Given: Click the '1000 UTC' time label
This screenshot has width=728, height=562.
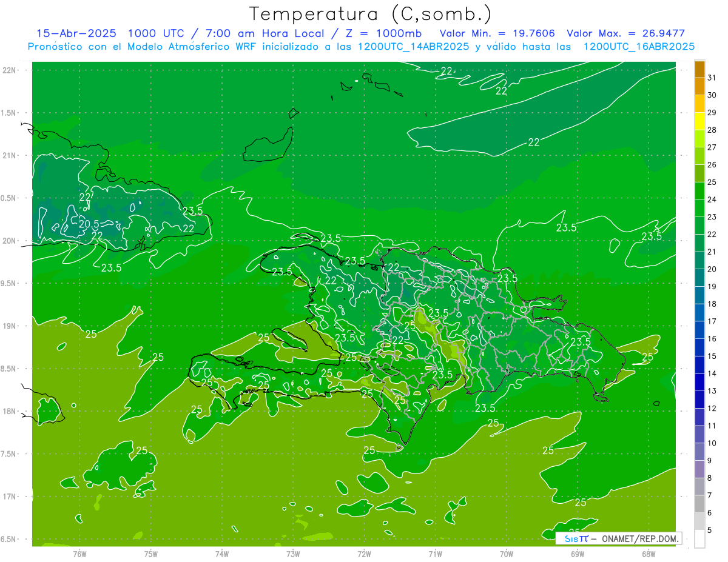Looking at the screenshot, I should point(156,33).
